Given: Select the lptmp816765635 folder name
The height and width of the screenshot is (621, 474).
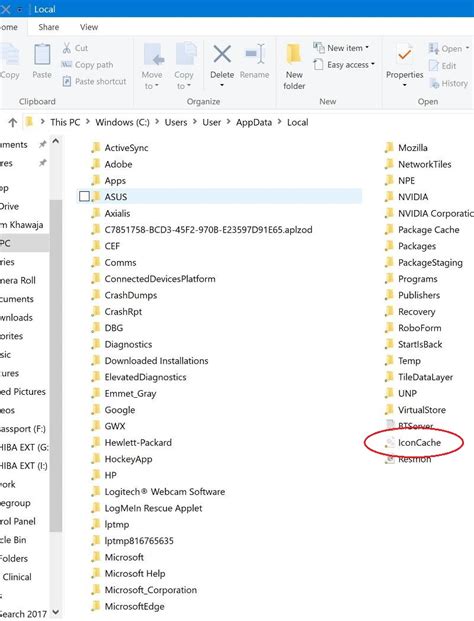Looking at the screenshot, I should [139, 541].
